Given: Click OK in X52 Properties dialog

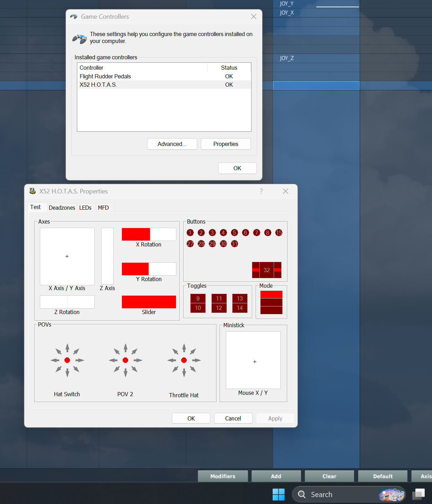Looking at the screenshot, I should pos(191,418).
